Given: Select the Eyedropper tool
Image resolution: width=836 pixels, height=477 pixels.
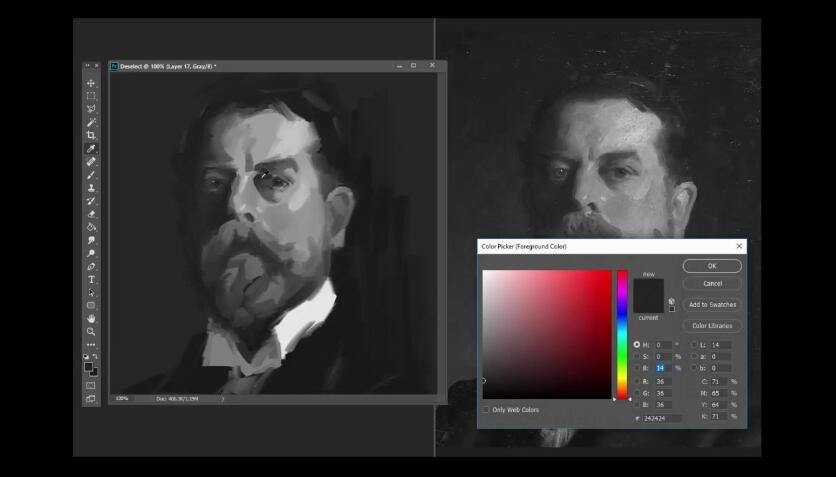Looking at the screenshot, I should tap(91, 148).
